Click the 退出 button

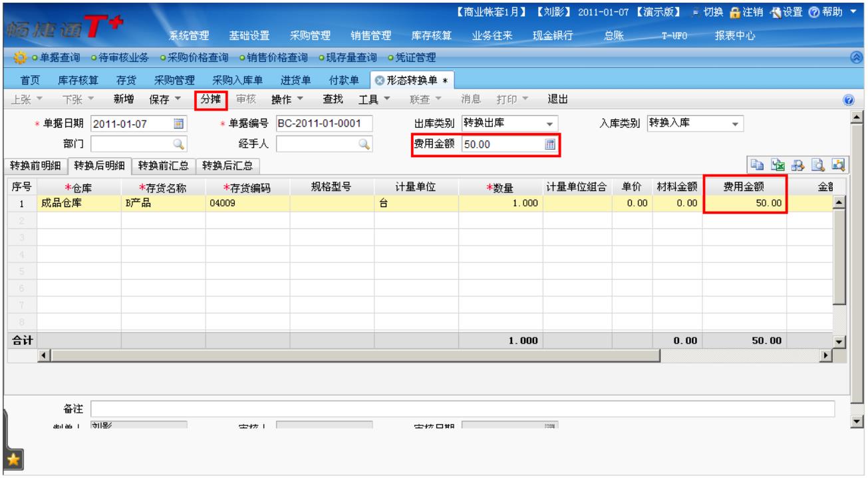(x=557, y=100)
